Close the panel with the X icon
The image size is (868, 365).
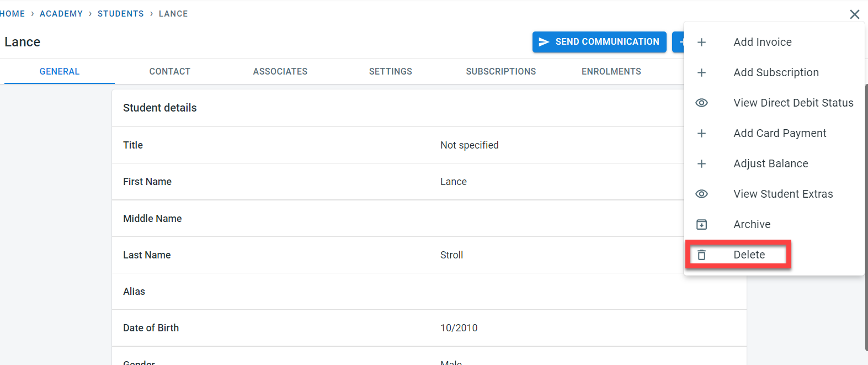pyautogui.click(x=854, y=14)
